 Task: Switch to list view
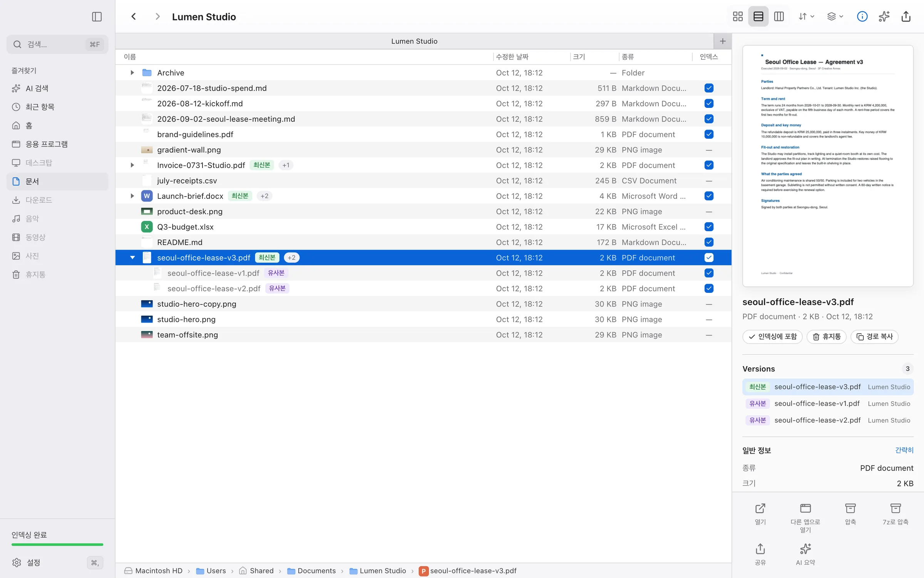(758, 17)
